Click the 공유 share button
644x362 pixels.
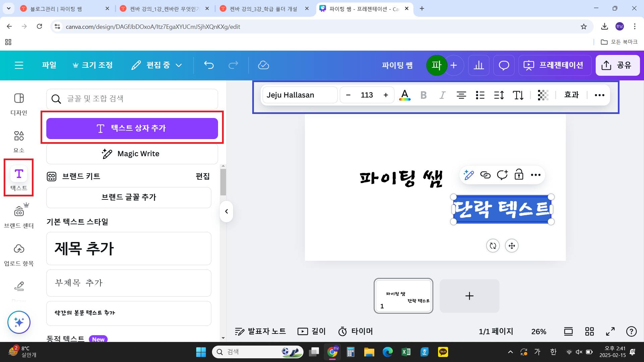pos(618,65)
